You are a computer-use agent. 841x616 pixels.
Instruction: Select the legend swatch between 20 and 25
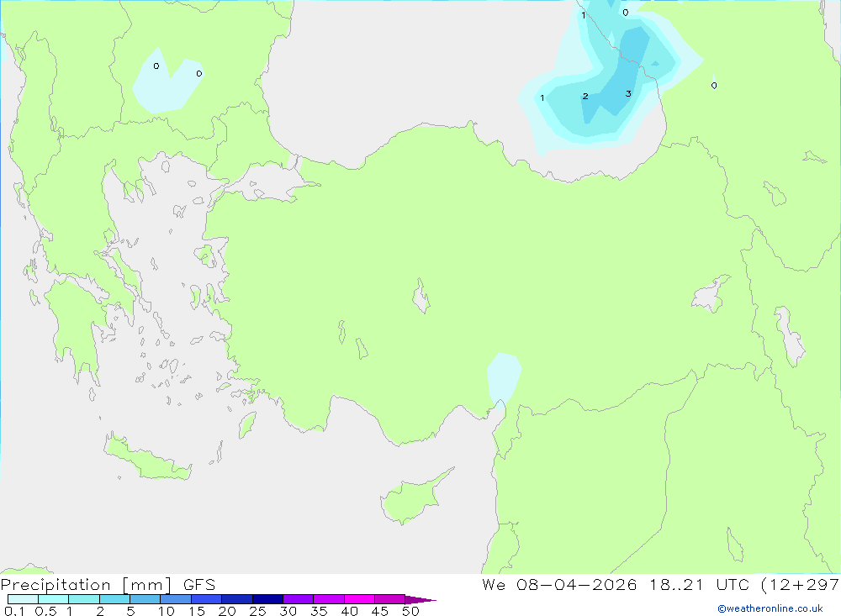click(236, 599)
